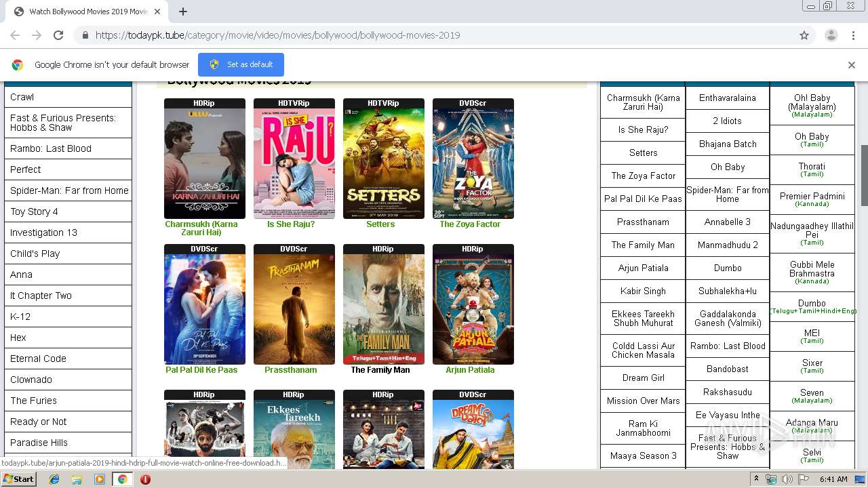Open Dream Girl in the right column
868x488 pixels.
(643, 378)
